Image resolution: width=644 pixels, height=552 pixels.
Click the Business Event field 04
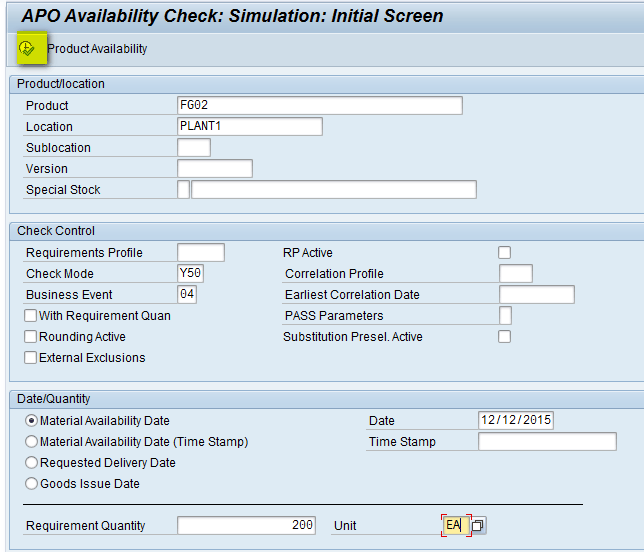187,294
